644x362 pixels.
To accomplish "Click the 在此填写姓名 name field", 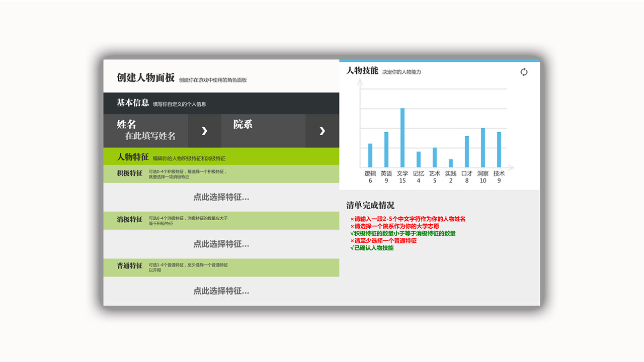I will [x=150, y=136].
